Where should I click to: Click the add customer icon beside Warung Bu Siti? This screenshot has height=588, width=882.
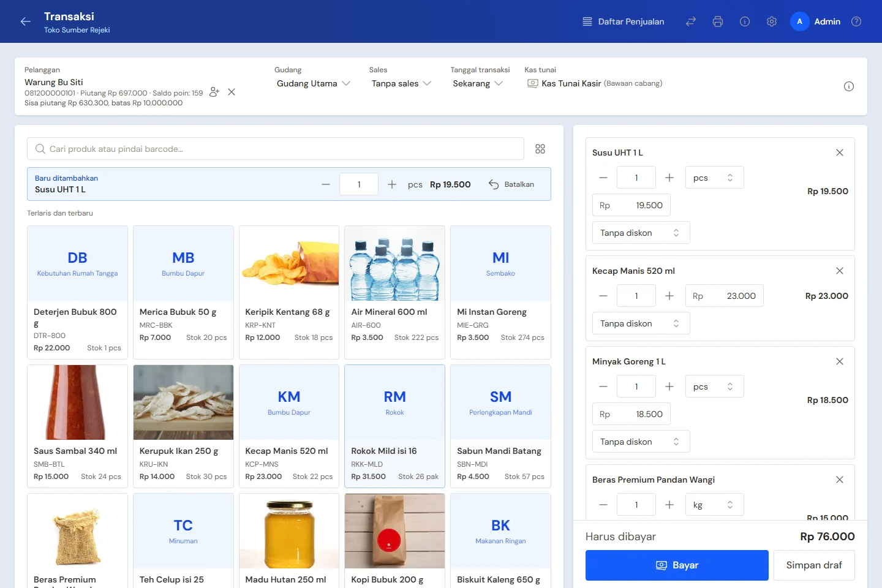pyautogui.click(x=214, y=92)
